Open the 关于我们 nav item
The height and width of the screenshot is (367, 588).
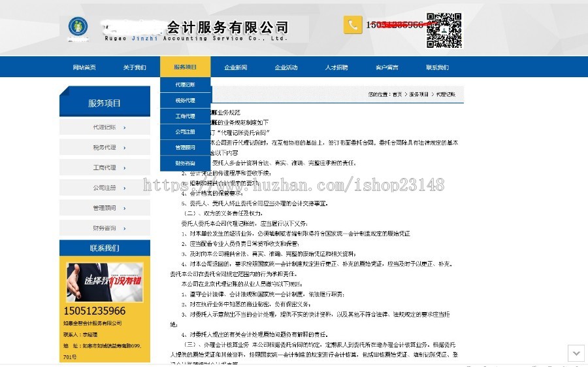click(135, 67)
